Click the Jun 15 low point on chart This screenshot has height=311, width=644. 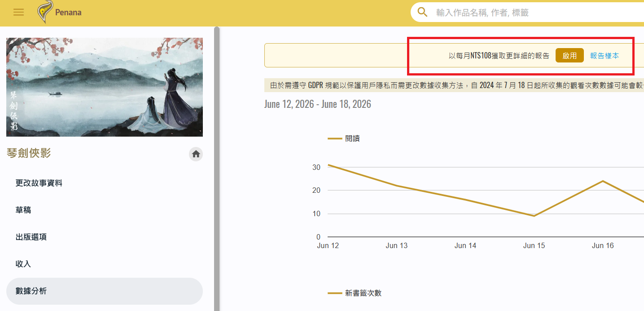(x=534, y=216)
